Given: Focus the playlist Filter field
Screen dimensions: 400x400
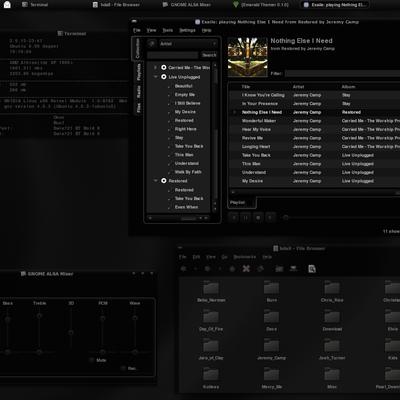Looking at the screenshot, I should click(342, 73).
